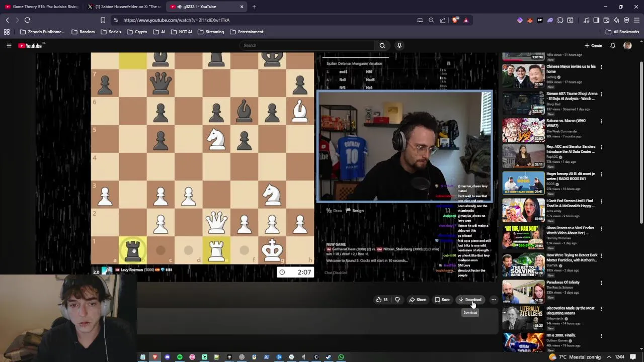Open the YouTube account avatar menu
The width and height of the screenshot is (644, 362).
[627, 46]
